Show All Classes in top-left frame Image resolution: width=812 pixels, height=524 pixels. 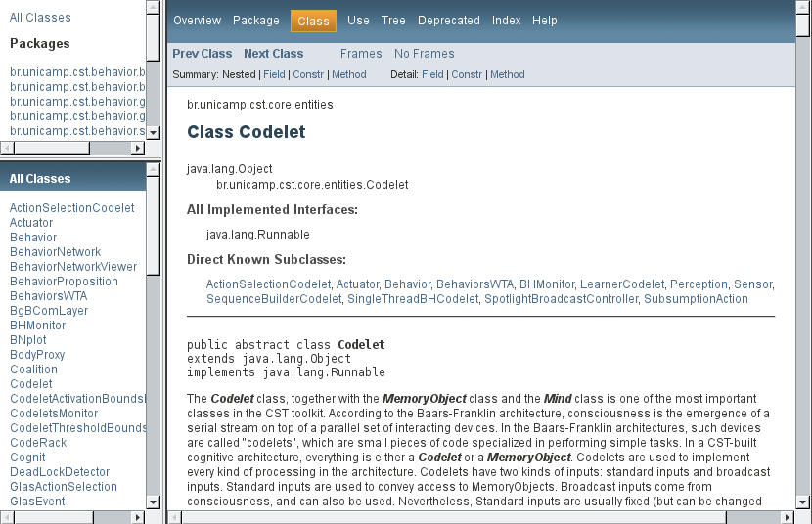click(x=40, y=18)
